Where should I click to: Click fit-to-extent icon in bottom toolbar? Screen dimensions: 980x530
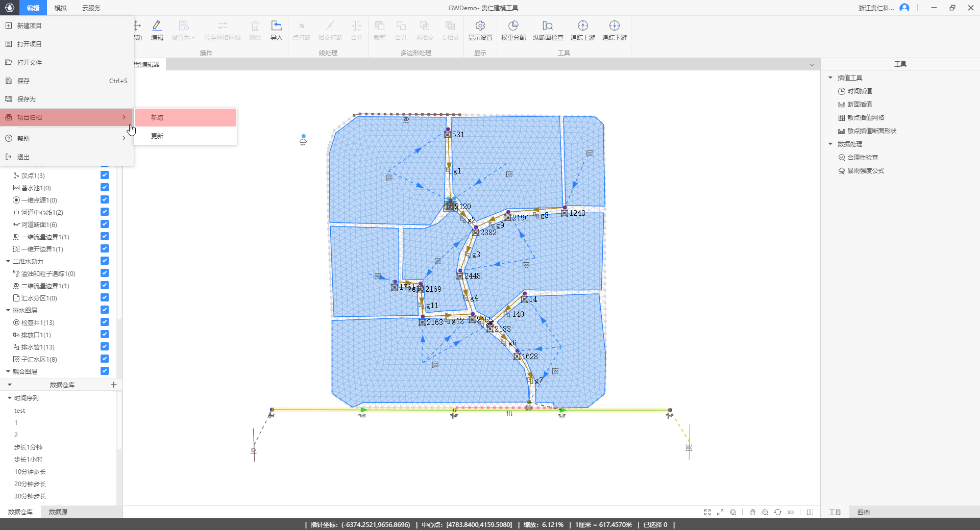(x=707, y=512)
